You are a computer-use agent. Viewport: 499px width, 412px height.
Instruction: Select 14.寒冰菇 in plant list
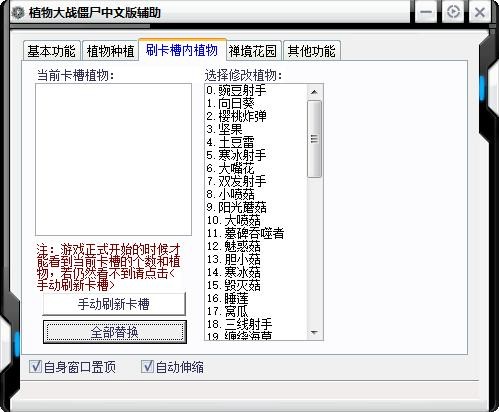point(256,272)
